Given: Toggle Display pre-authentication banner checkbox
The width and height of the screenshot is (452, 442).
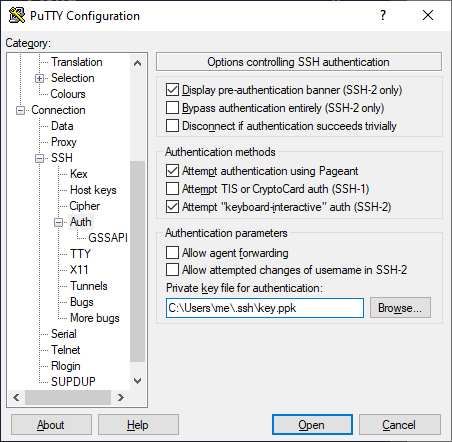Looking at the screenshot, I should pos(172,90).
